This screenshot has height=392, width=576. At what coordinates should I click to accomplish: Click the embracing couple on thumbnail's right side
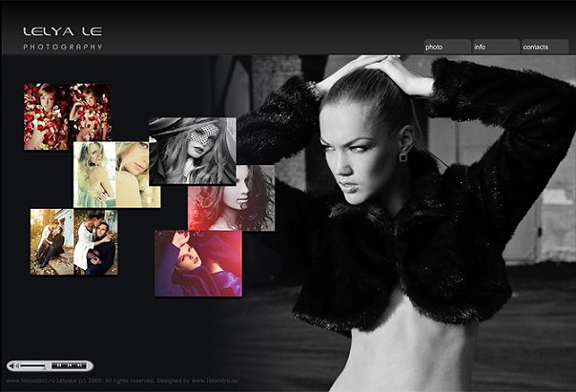[96, 241]
